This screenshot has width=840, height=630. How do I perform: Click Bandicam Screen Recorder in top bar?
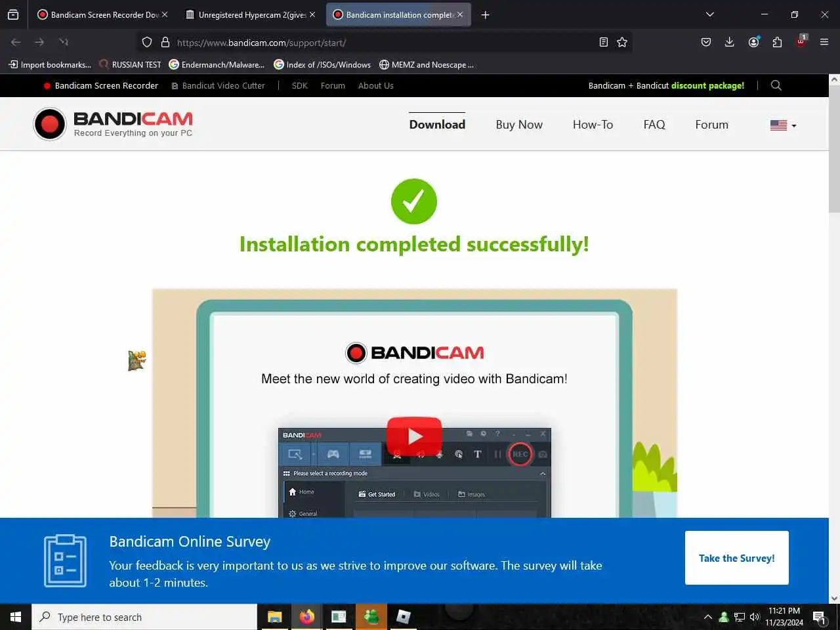click(100, 85)
